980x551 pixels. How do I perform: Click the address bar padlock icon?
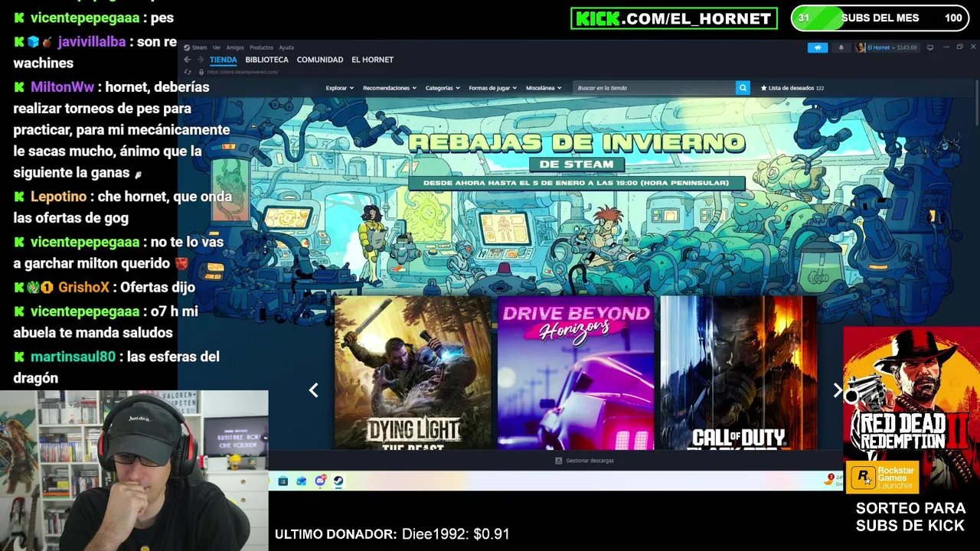[201, 72]
